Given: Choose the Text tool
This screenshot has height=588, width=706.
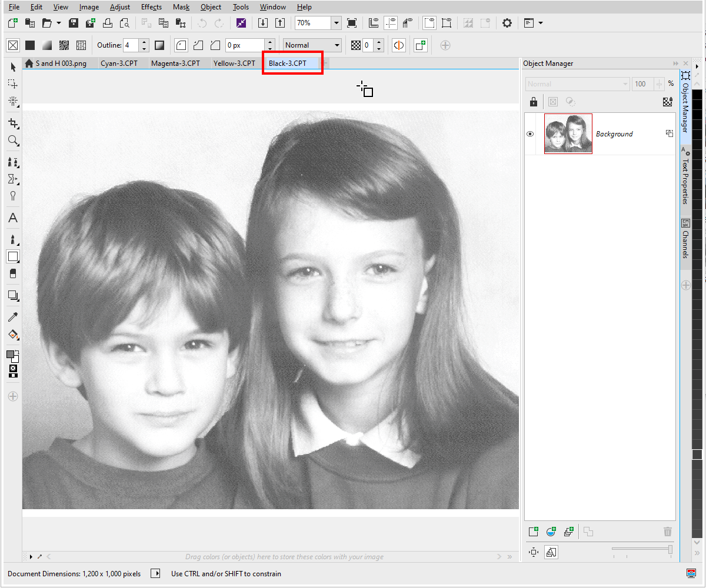Looking at the screenshot, I should click(x=13, y=218).
